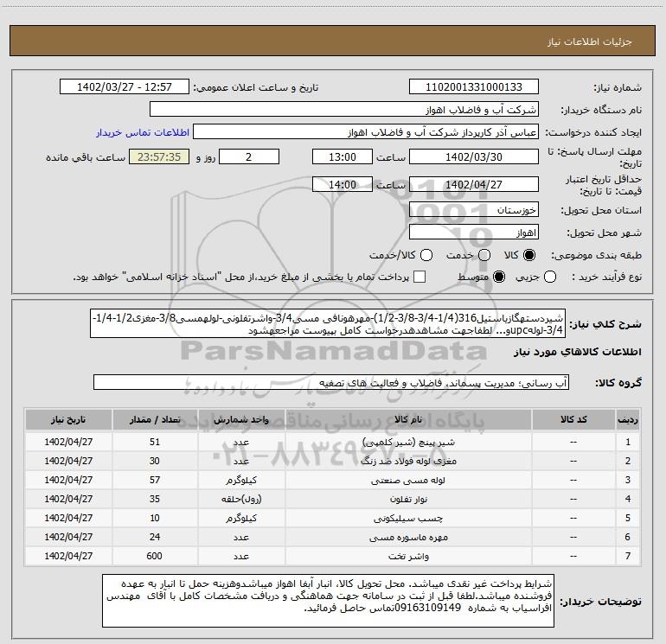Click the deadline time field 13:00
Viewport: 666px width, 644px height.
tap(343, 156)
